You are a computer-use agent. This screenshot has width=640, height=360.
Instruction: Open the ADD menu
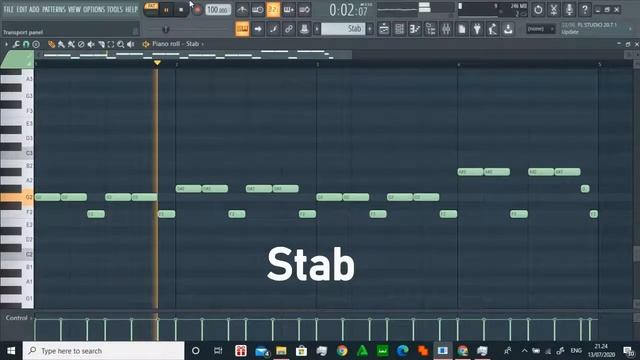pyautogui.click(x=35, y=9)
